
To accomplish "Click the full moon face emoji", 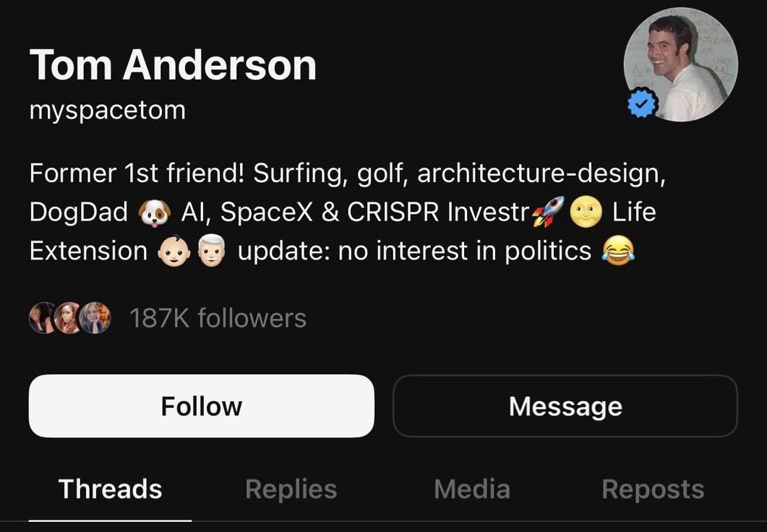I will (586, 213).
